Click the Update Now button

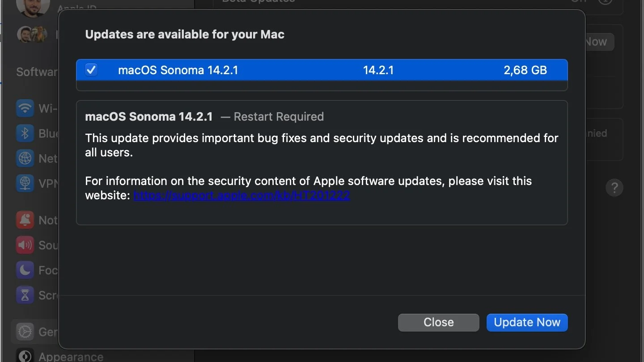527,322
